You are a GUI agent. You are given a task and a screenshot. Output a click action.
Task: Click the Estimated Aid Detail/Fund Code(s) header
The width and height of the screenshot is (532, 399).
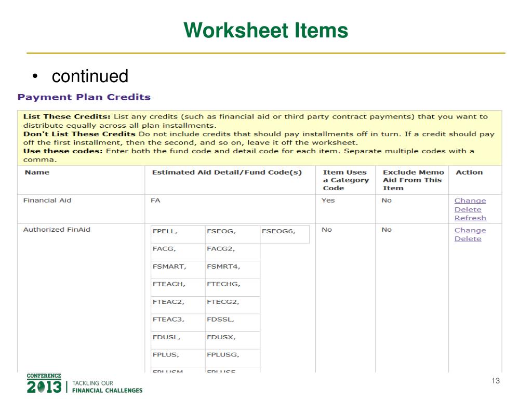[227, 172]
